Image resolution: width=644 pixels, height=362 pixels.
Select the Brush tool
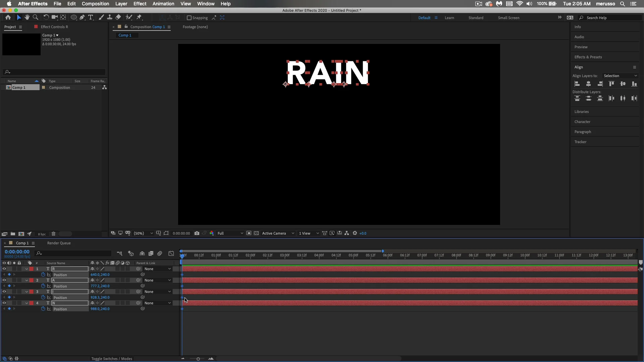(101, 17)
